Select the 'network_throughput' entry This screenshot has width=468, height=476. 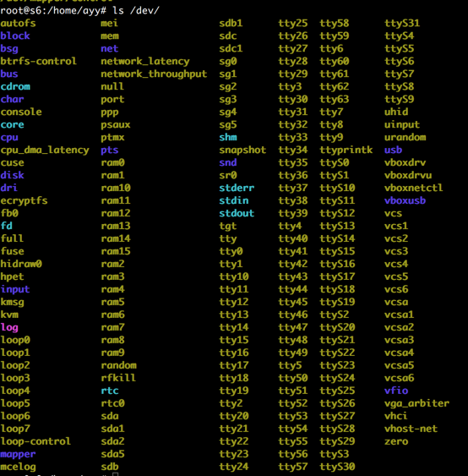click(x=154, y=74)
